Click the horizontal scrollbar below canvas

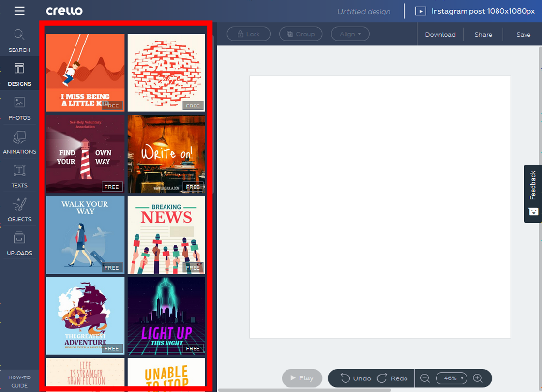pos(304,390)
